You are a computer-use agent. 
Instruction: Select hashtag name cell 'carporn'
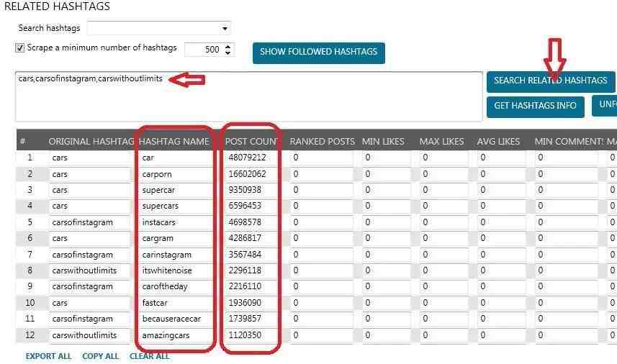(x=175, y=174)
